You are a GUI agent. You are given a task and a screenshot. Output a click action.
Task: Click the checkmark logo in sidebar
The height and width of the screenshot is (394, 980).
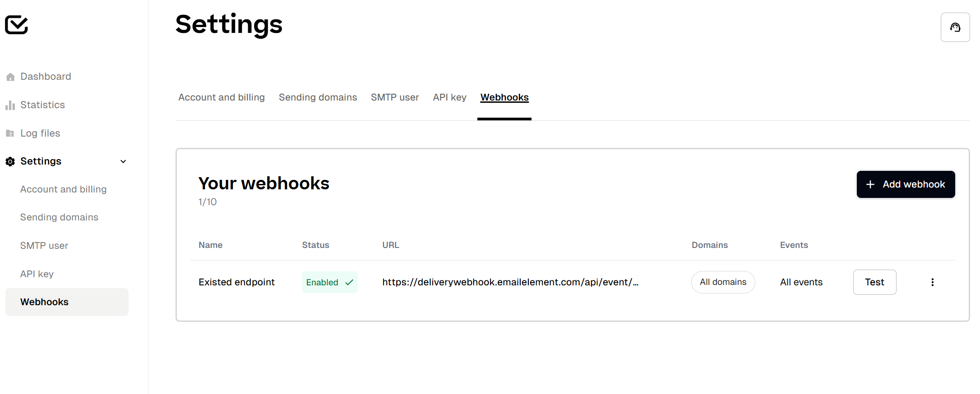pyautogui.click(x=17, y=25)
